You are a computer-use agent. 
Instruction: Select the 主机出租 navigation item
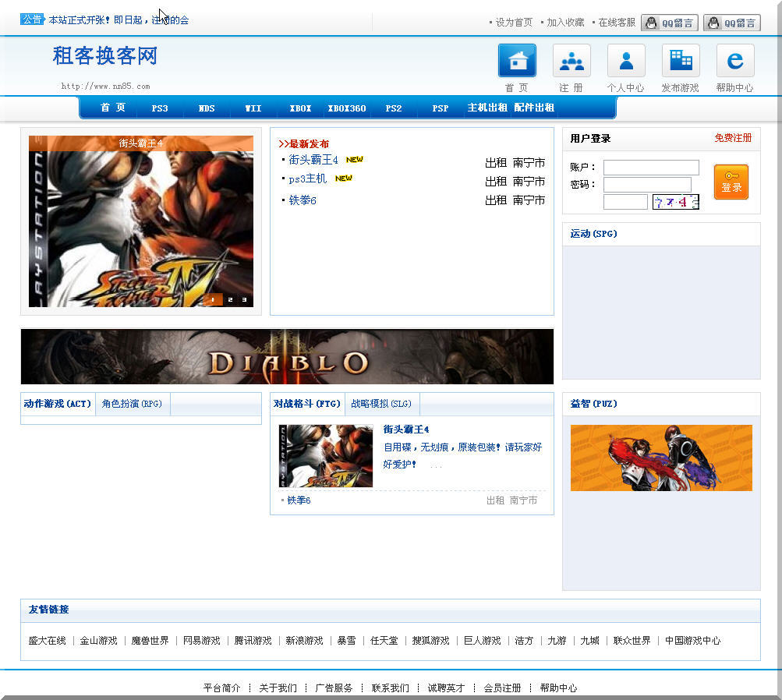coord(487,108)
